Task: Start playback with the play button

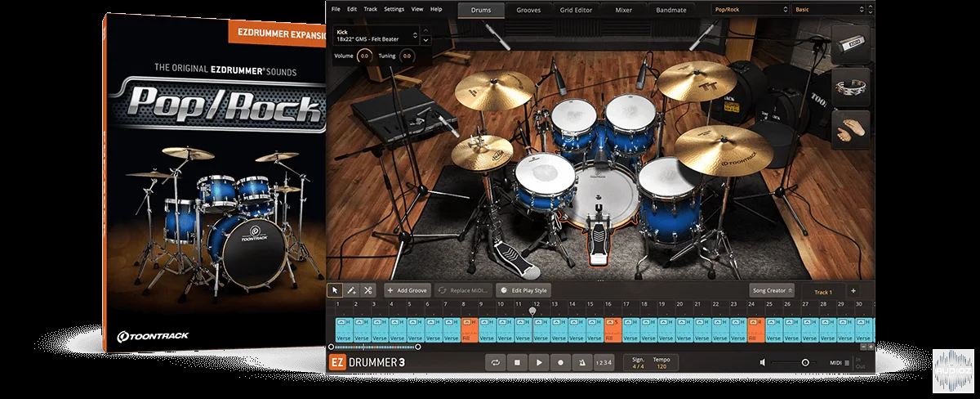Action: (539, 362)
